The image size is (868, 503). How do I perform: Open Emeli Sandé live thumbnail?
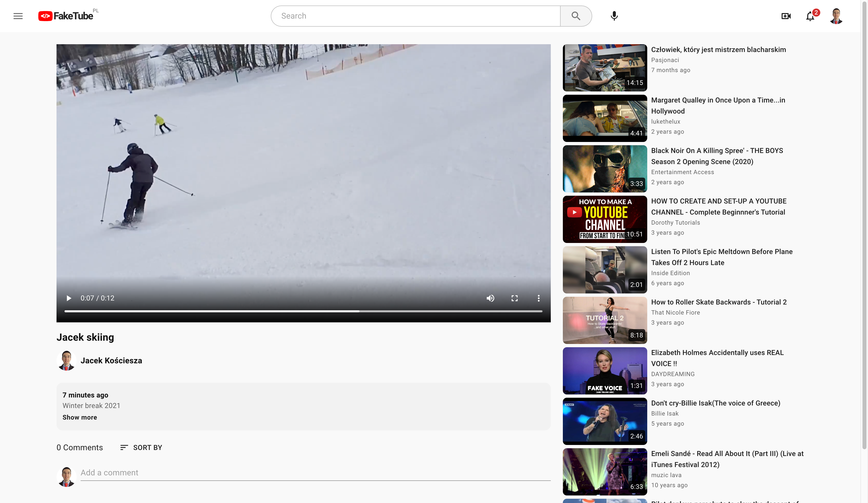click(605, 472)
